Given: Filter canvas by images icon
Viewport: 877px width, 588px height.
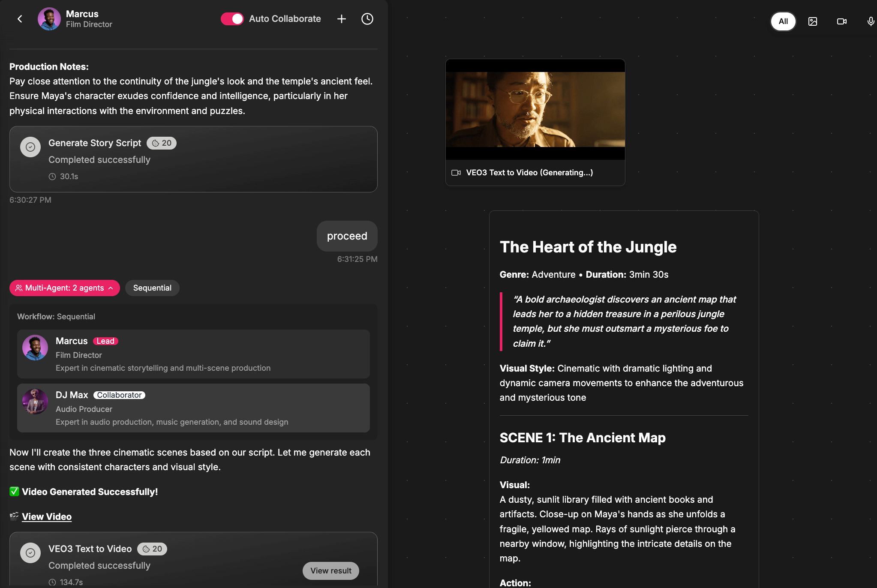Looking at the screenshot, I should pyautogui.click(x=812, y=21).
